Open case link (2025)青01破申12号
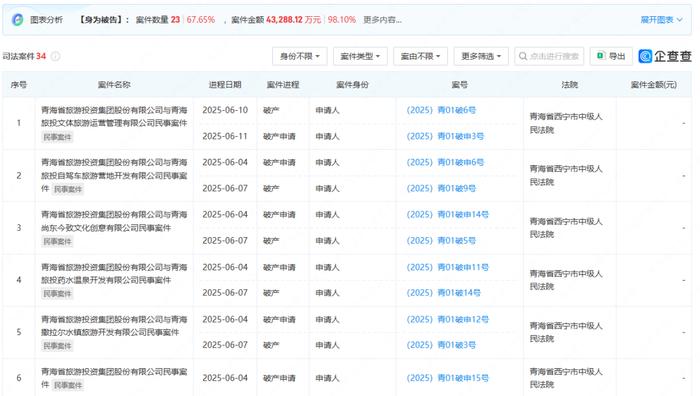The height and width of the screenshot is (396, 700). 447,320
